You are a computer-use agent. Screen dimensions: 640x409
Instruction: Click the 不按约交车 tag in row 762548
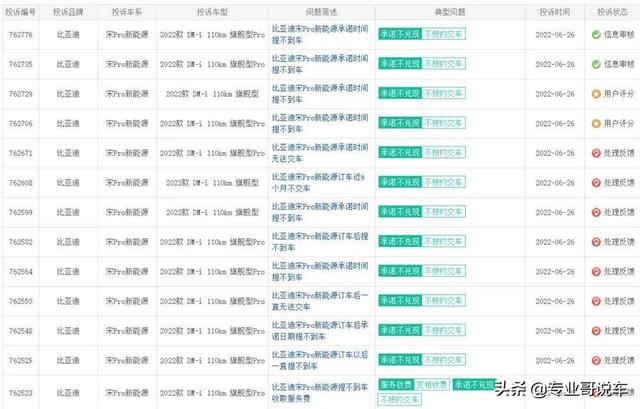click(443, 330)
